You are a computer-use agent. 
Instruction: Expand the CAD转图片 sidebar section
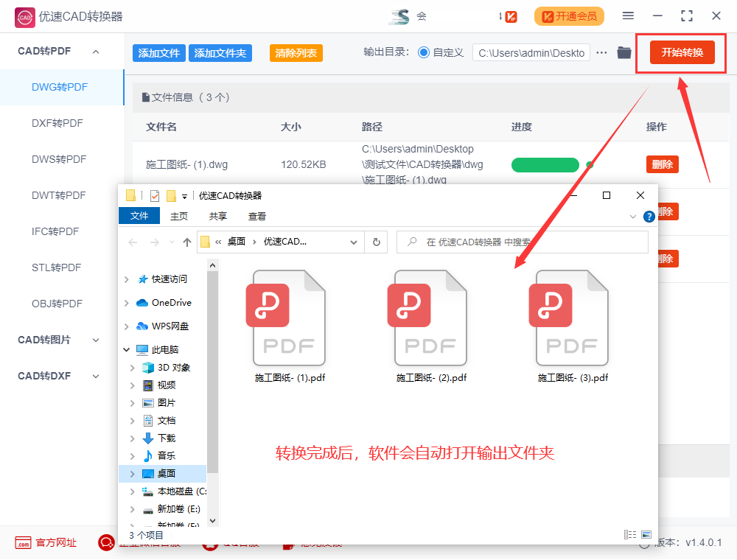(95, 340)
